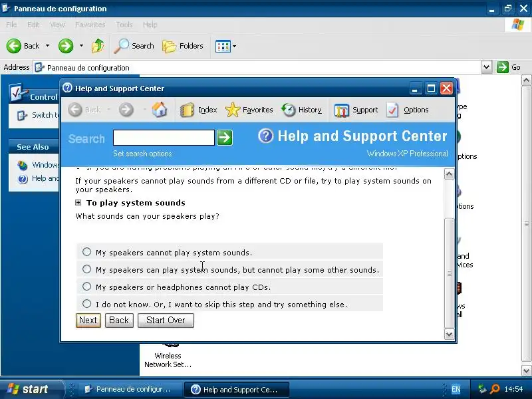Click Search in Control Panel toolbar
This screenshot has height=399, width=532.
(134, 46)
